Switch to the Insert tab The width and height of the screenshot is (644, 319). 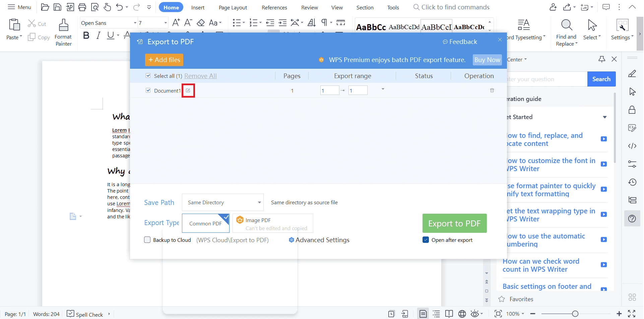coord(198,7)
